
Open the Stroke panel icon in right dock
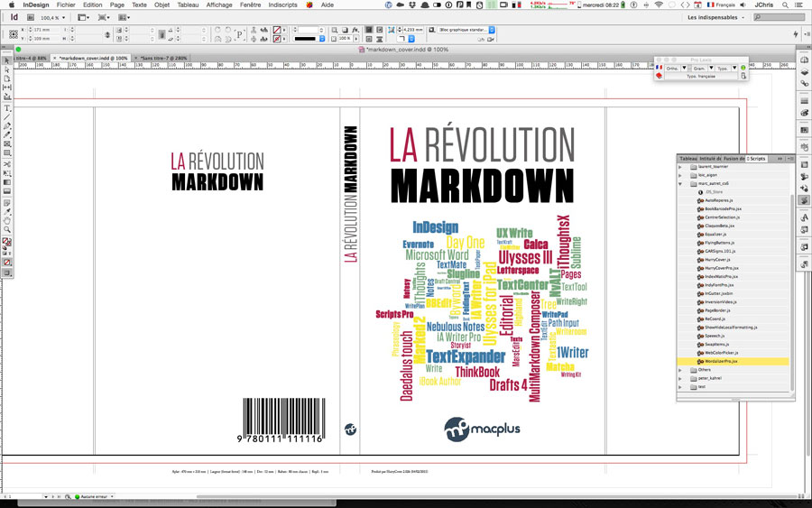click(804, 101)
